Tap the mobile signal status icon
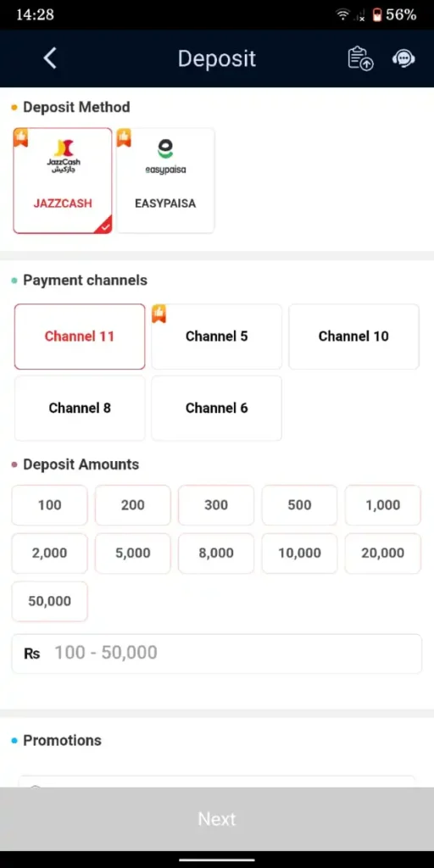Image resolution: width=434 pixels, height=868 pixels. click(x=359, y=15)
